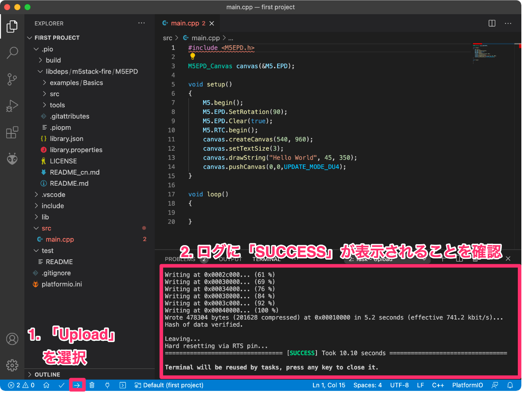Screen dimensions: 532x402
Task: Open the Search view in activity bar
Action: coord(12,53)
